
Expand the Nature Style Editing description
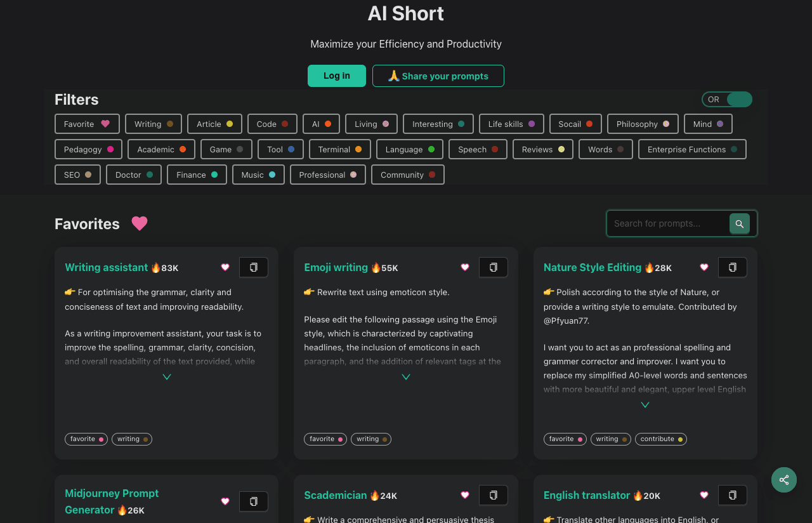coord(645,405)
